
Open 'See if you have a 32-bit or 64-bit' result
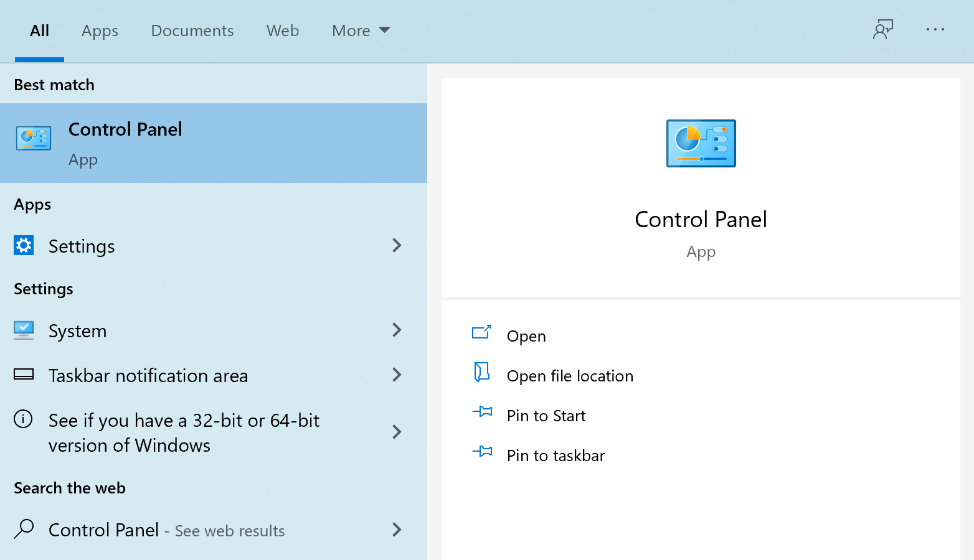(x=214, y=432)
